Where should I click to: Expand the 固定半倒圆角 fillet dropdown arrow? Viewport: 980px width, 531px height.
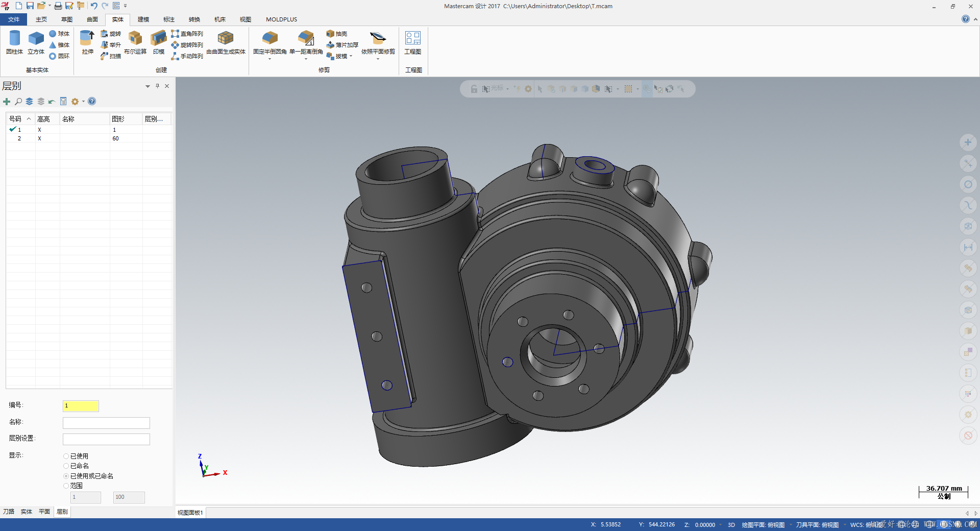pos(269,59)
